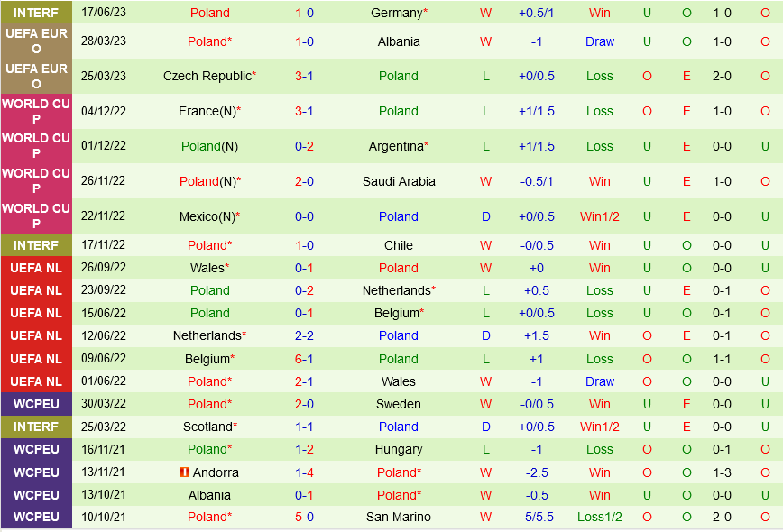Click the red card icon beside Andorra
This screenshot has width=783, height=532.
(185, 472)
